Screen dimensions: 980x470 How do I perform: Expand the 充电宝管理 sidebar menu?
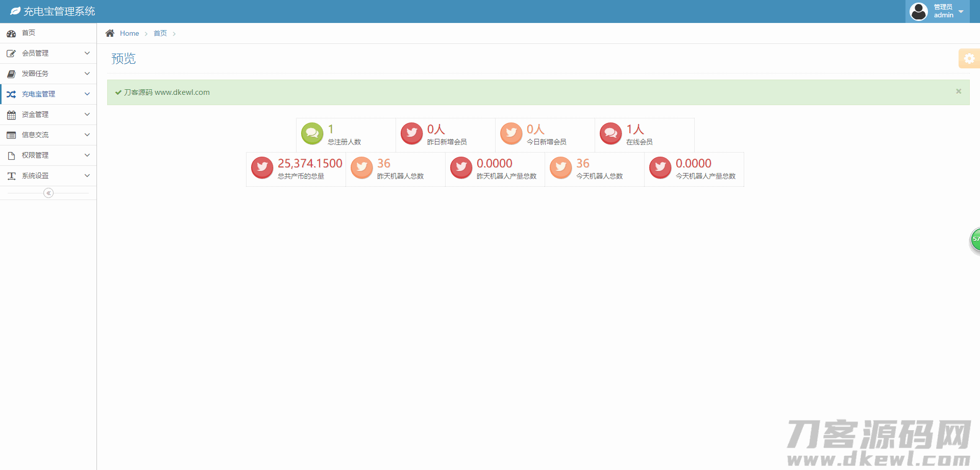pos(48,94)
